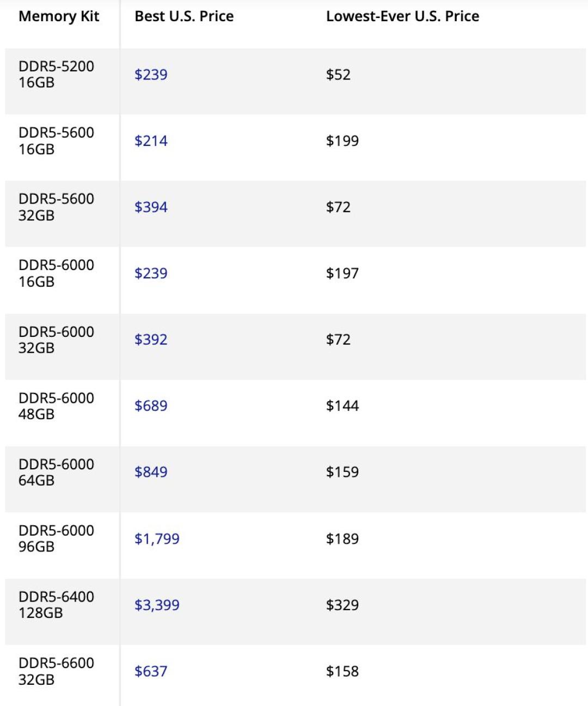Open the $3,399 DDR5-6400 128GB link
This screenshot has width=588, height=706.
click(x=157, y=605)
